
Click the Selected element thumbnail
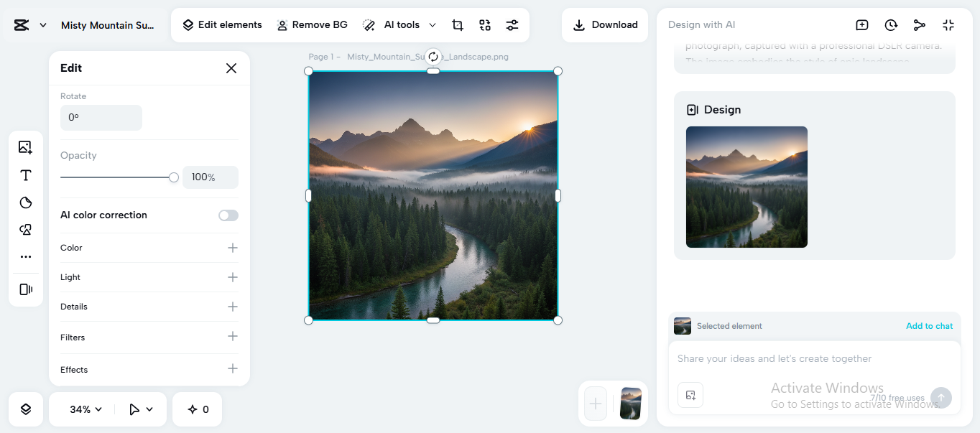683,326
